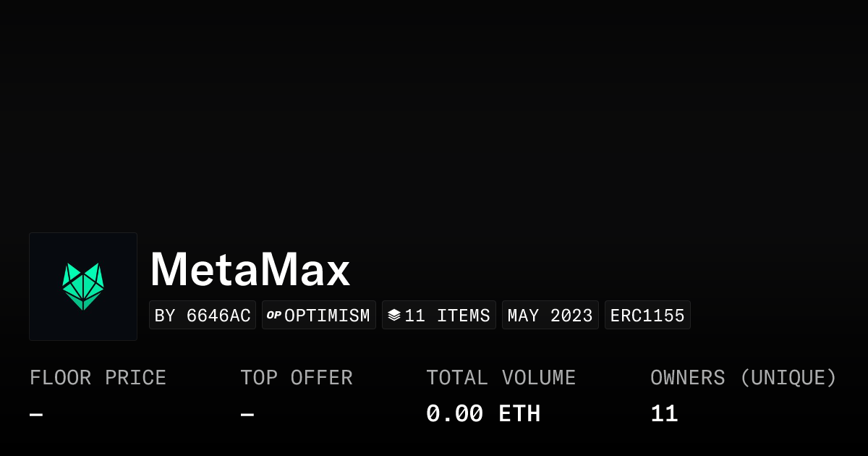Open the MetaMax collection title
Image resolution: width=868 pixels, height=456 pixels.
point(250,269)
